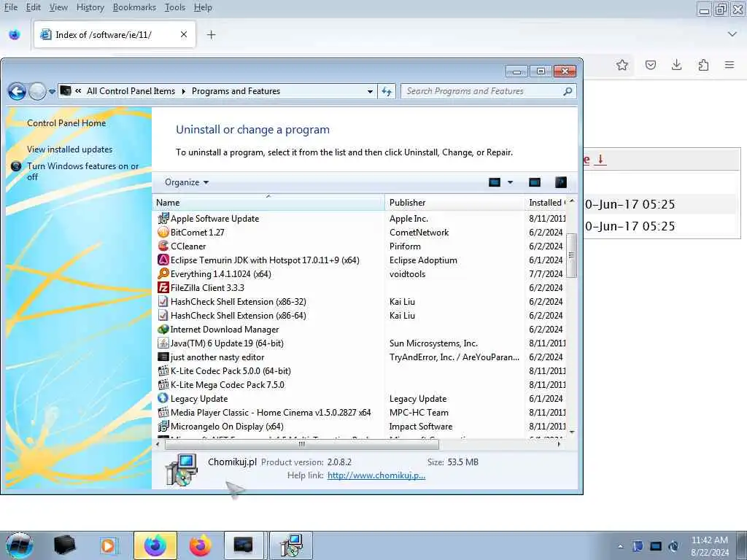This screenshot has height=560, width=747.
Task: Open Firefox Edit menu
Action: click(33, 7)
